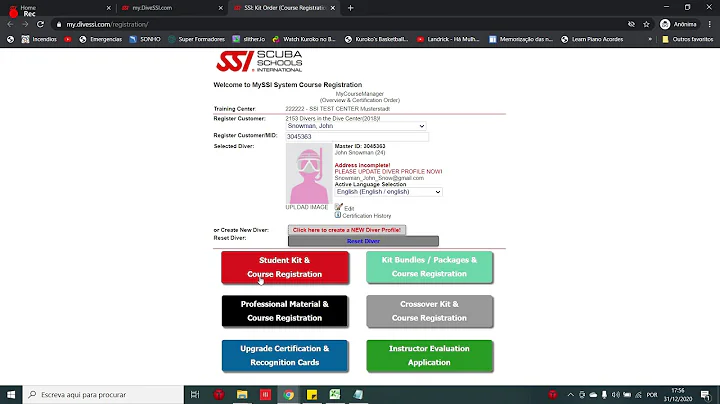This screenshot has height=404, width=720.
Task: Open the Kuroko's Basketball bookmark
Action: [x=376, y=39]
